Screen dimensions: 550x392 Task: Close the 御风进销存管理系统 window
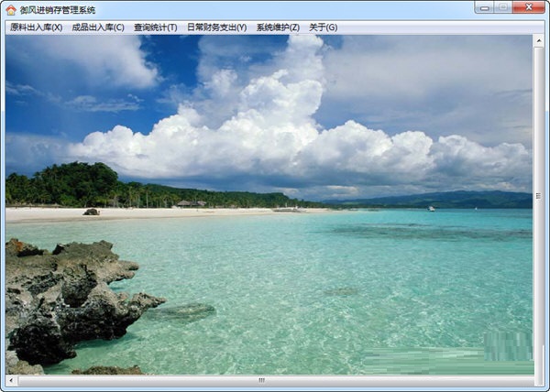tap(529, 7)
